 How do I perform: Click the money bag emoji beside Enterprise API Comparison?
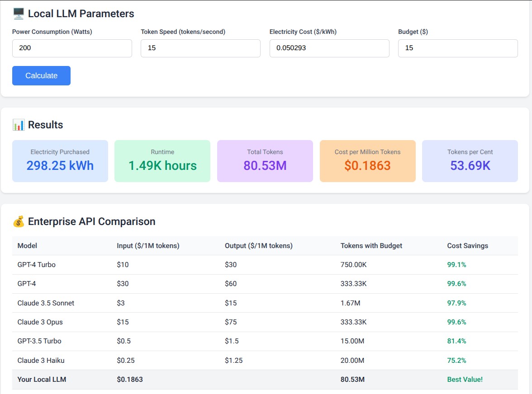point(19,221)
